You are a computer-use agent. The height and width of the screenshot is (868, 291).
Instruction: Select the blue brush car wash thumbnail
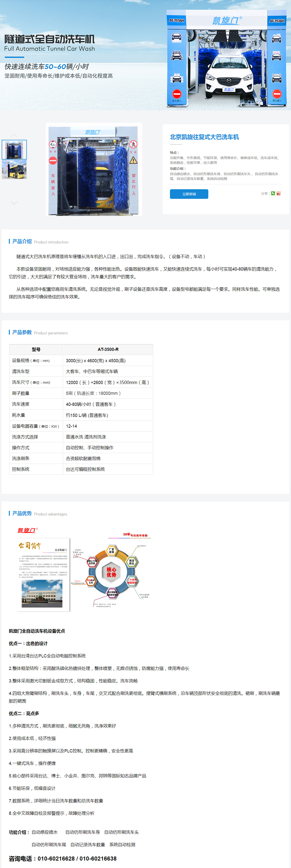(x=14, y=150)
